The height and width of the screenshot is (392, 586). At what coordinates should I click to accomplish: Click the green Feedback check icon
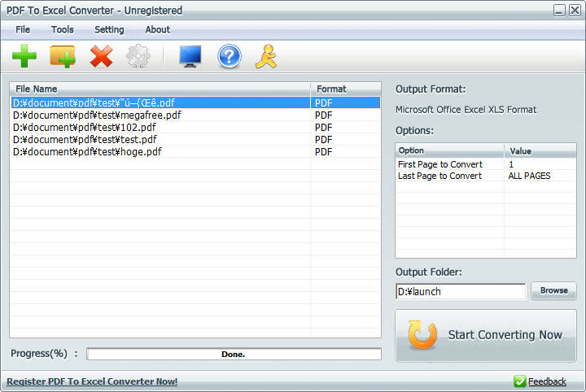(x=519, y=381)
